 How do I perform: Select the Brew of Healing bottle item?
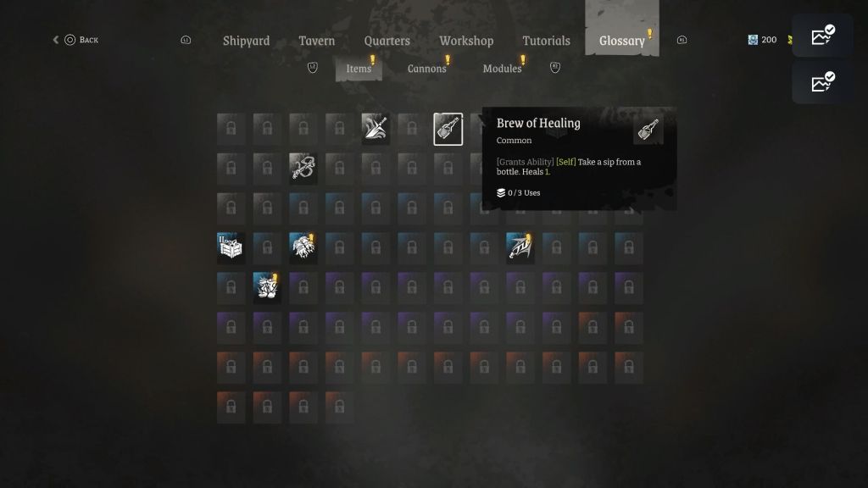(x=448, y=129)
